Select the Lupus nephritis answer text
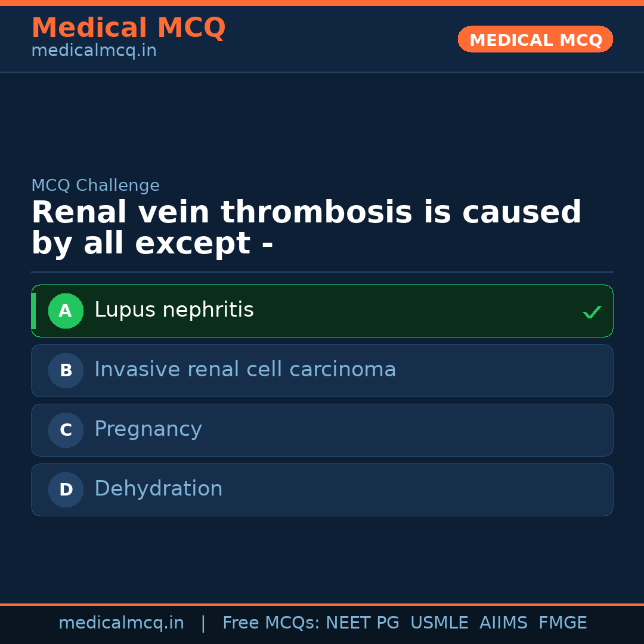 point(174,310)
